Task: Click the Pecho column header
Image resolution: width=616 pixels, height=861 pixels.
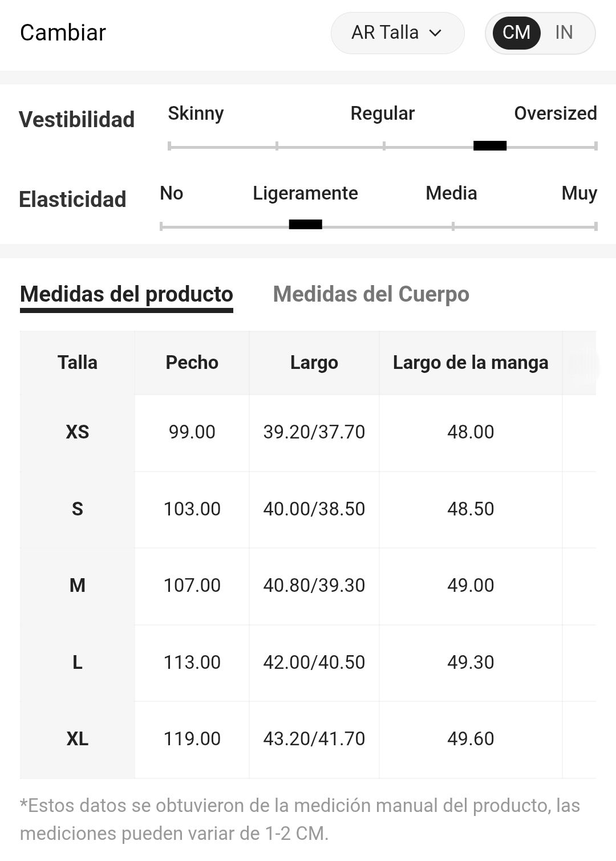Action: pyautogui.click(x=192, y=363)
